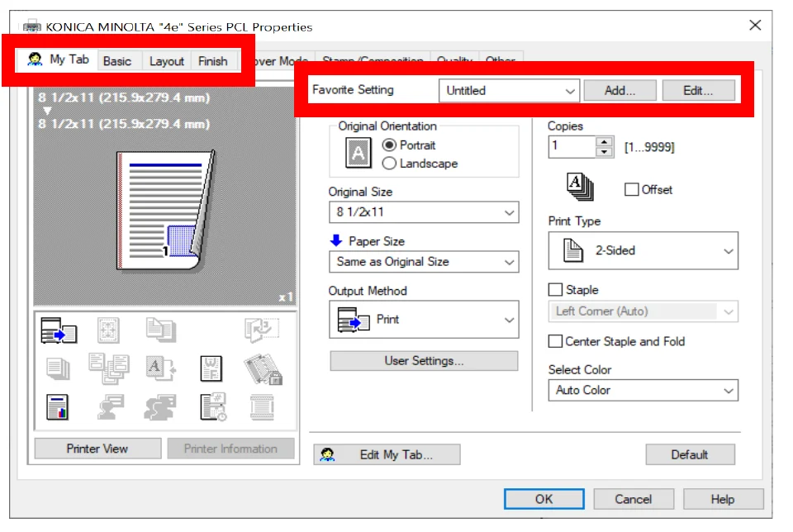793x532 pixels.
Task: Click the printer output icon with blue arrow in icon grid
Action: click(x=59, y=330)
